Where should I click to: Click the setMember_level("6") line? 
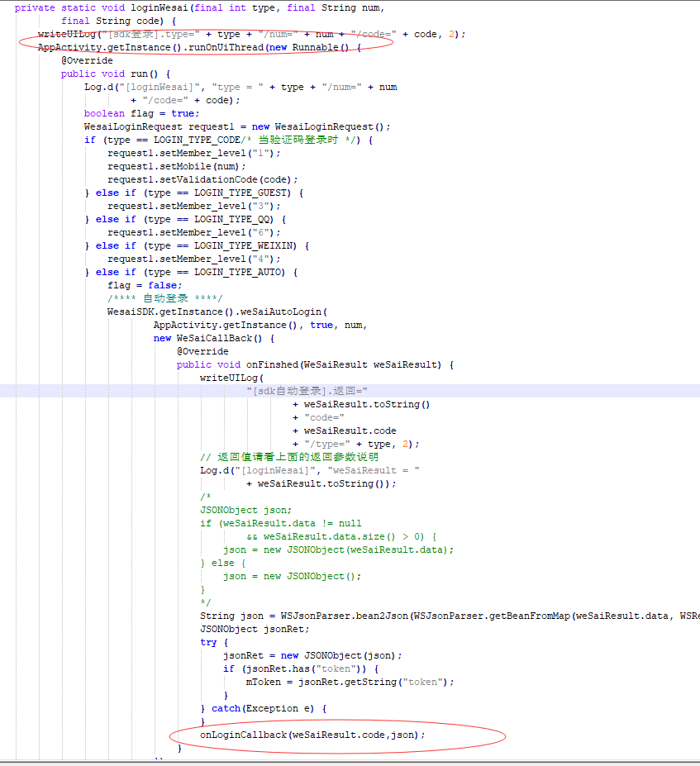(194, 232)
